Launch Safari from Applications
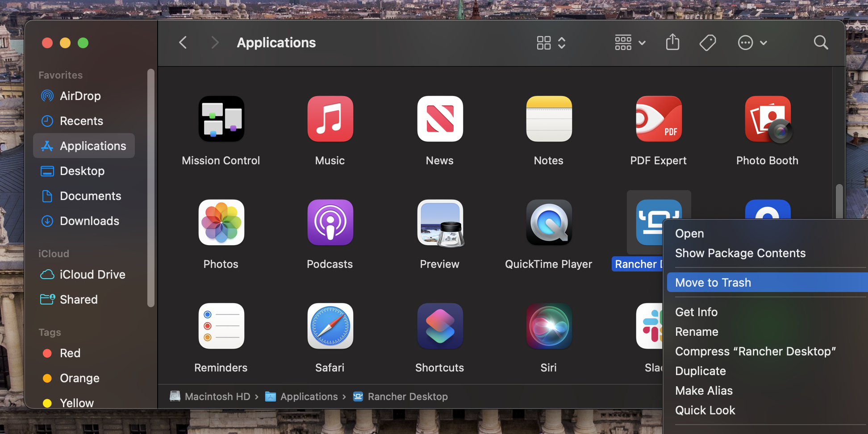868x434 pixels. 330,326
